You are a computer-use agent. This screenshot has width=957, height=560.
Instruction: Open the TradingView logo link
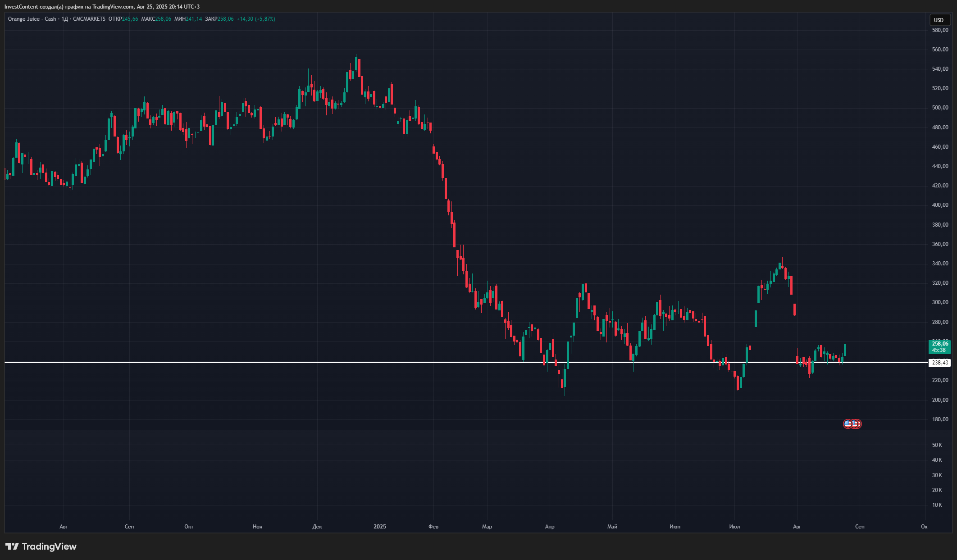pyautogui.click(x=41, y=546)
